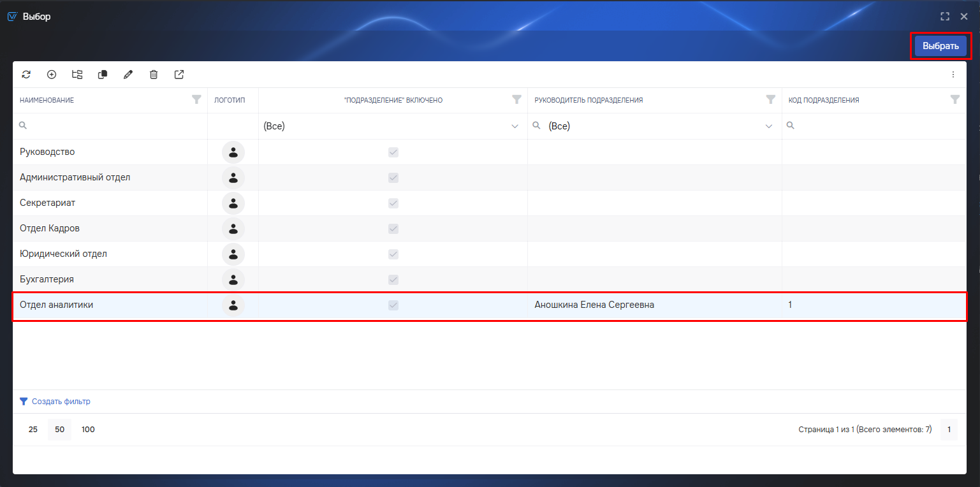Click the "Подразделение" включено column header
This screenshot has height=487, width=980.
point(393,100)
